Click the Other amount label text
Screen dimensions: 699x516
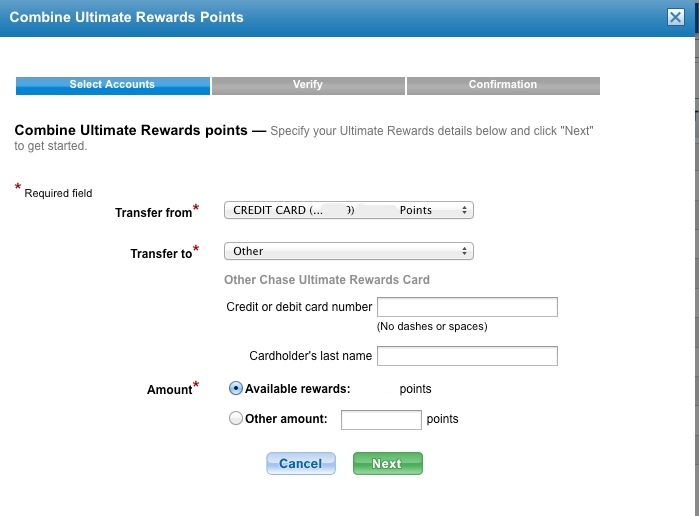286,419
